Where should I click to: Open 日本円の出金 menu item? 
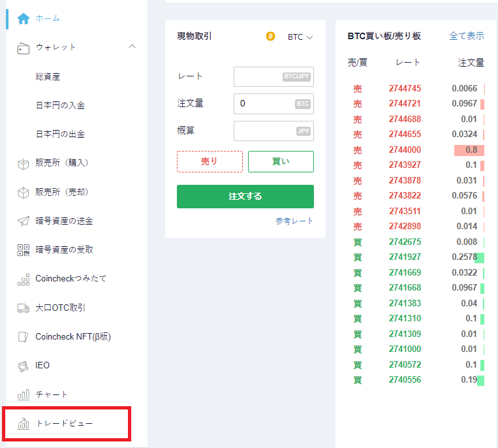[60, 134]
